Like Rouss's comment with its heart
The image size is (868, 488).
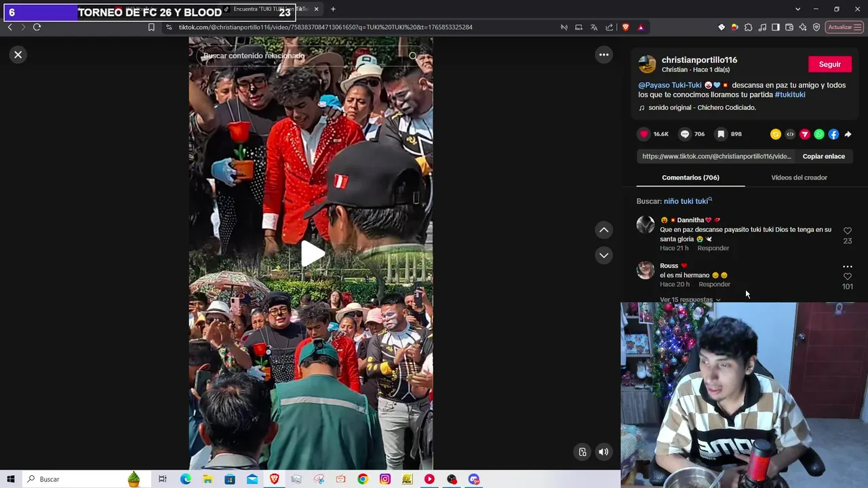coord(848,277)
